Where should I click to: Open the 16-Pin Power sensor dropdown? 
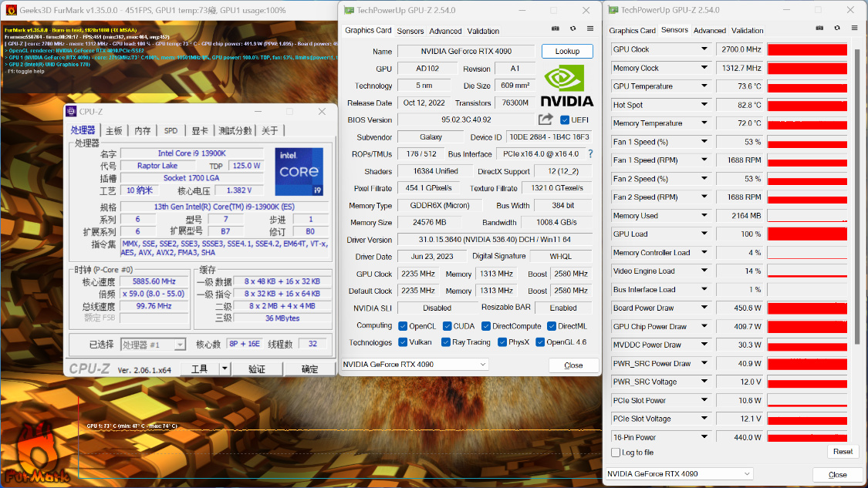tap(704, 437)
